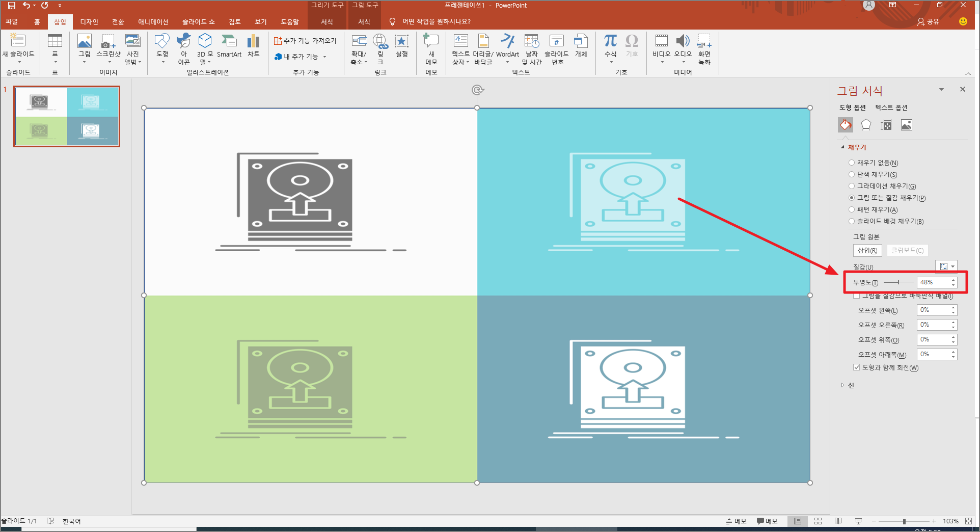Open the Notes (메모) status bar button
980x532 pixels.
737,521
